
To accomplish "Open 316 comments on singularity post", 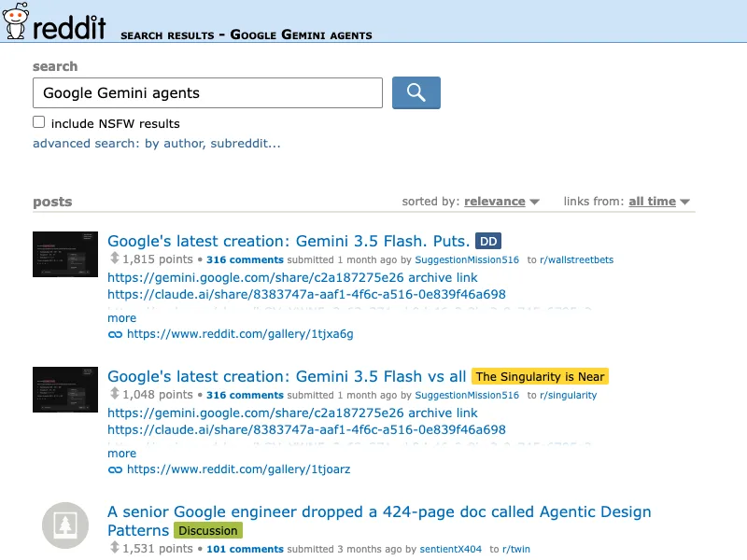I will pyautogui.click(x=245, y=395).
